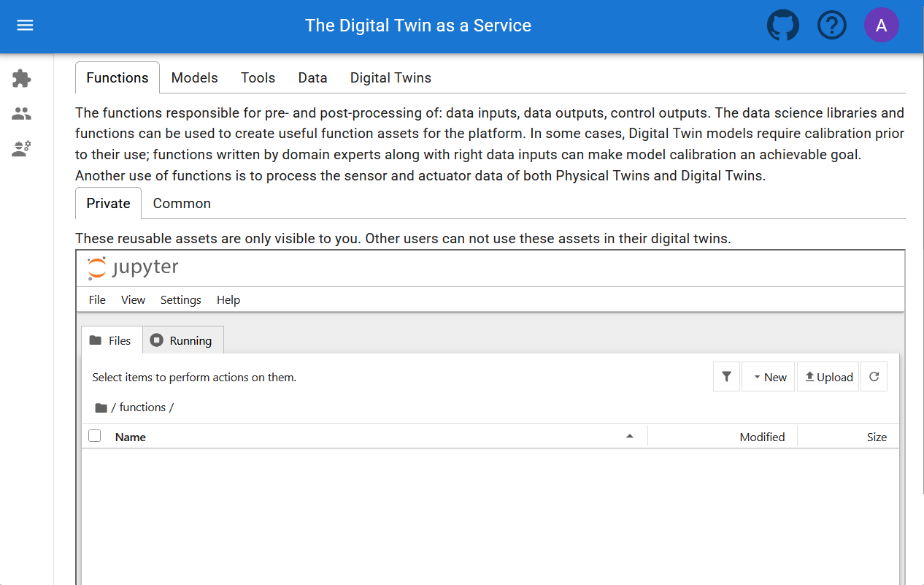This screenshot has height=585, width=924.
Task: Open the user account avatar 'A'
Action: point(882,26)
